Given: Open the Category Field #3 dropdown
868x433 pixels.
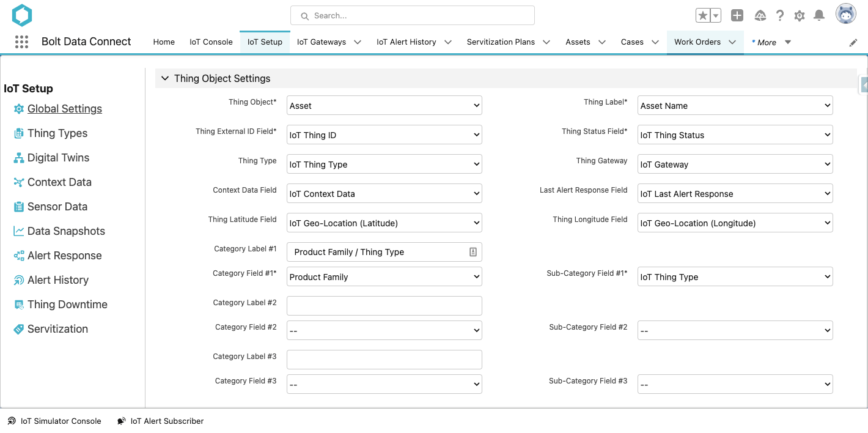Looking at the screenshot, I should [384, 384].
